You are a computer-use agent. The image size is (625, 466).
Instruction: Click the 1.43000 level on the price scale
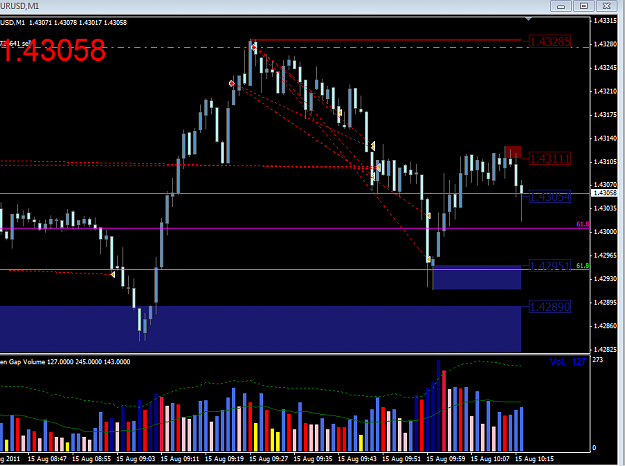click(605, 232)
